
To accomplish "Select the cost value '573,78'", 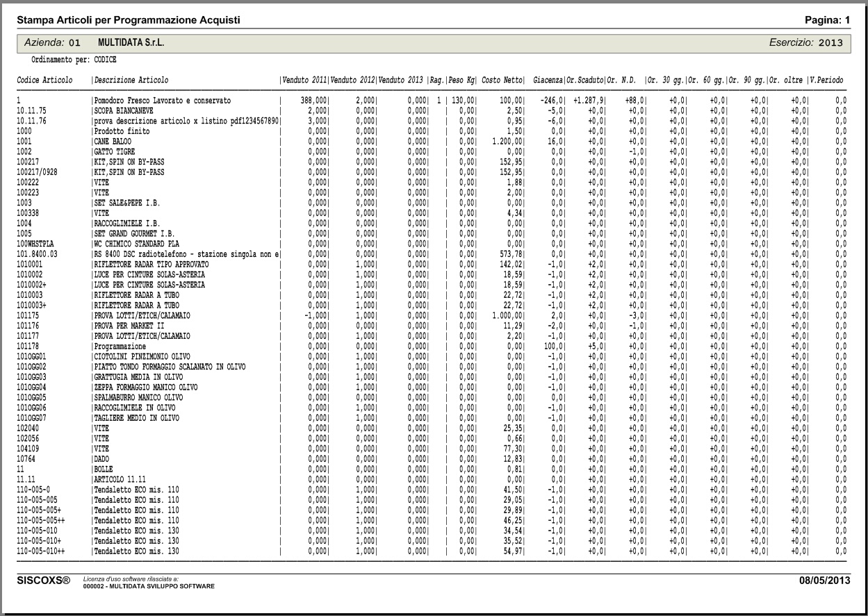I will click(513, 255).
